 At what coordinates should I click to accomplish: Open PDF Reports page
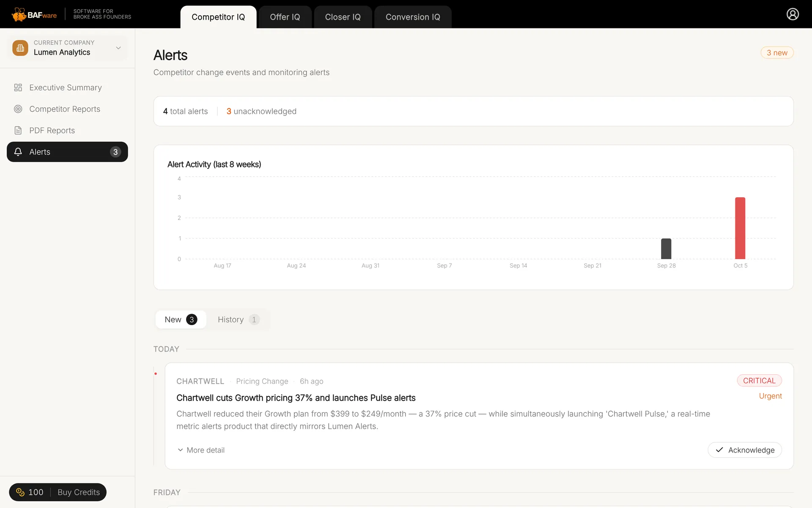coord(67,130)
